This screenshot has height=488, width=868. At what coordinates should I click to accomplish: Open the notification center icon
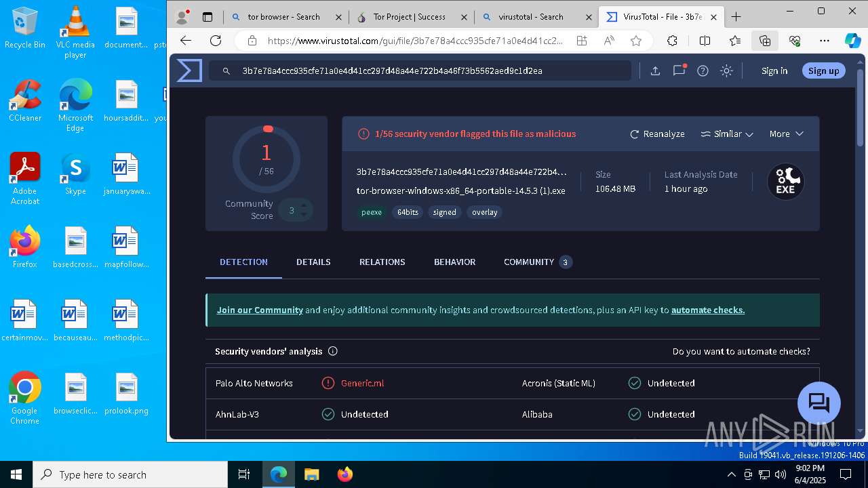pos(846,474)
